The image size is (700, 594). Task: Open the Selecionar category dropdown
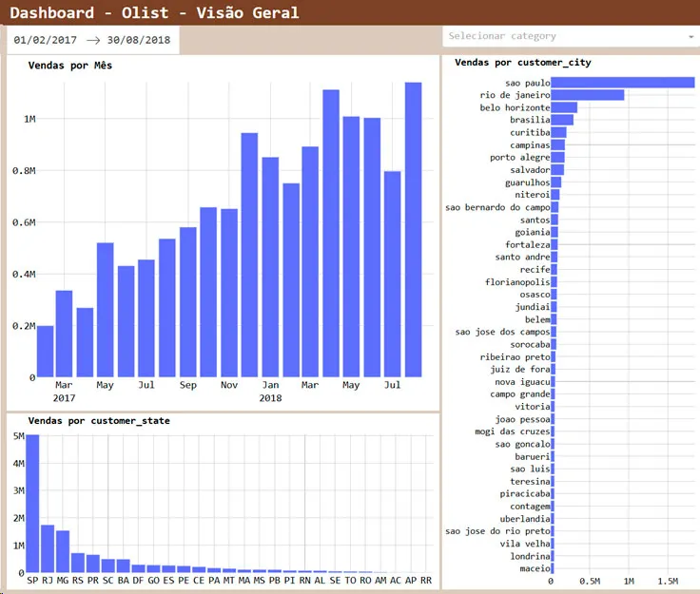tap(571, 36)
